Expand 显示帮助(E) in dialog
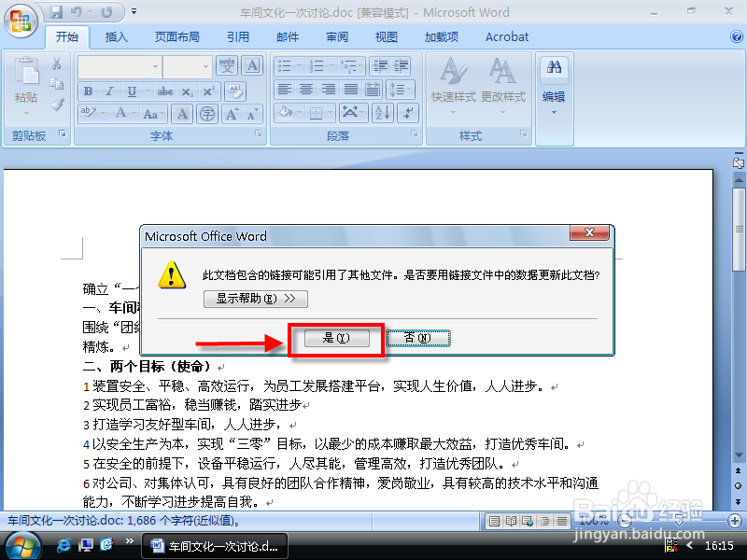The width and height of the screenshot is (747, 560). (256, 299)
